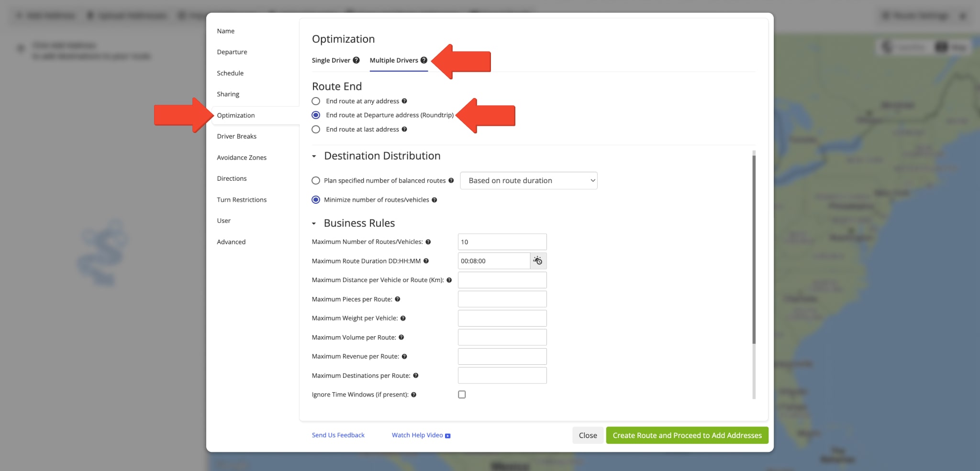This screenshot has width=980, height=471.
Task: Open the Optimization settings section
Action: 236,115
